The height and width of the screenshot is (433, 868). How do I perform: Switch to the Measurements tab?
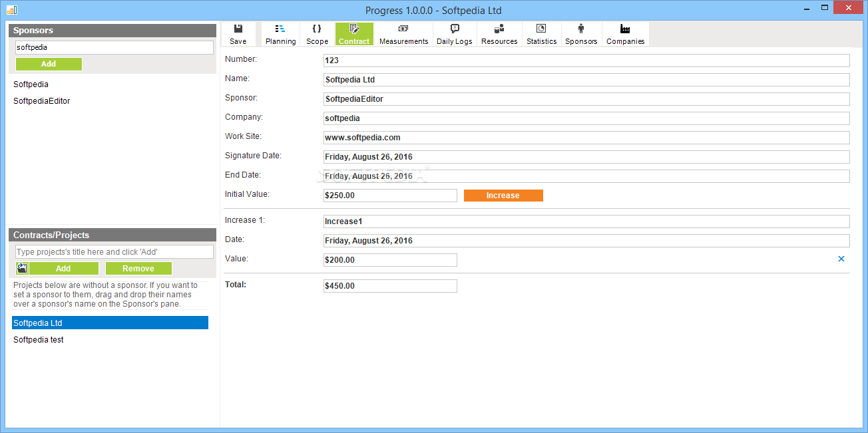click(x=403, y=34)
